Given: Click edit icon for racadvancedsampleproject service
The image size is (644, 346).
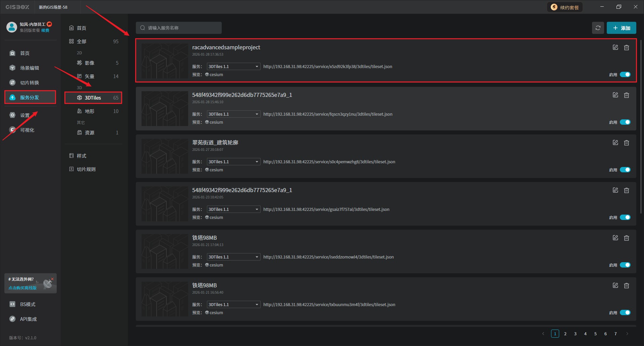Looking at the screenshot, I should (x=615, y=48).
